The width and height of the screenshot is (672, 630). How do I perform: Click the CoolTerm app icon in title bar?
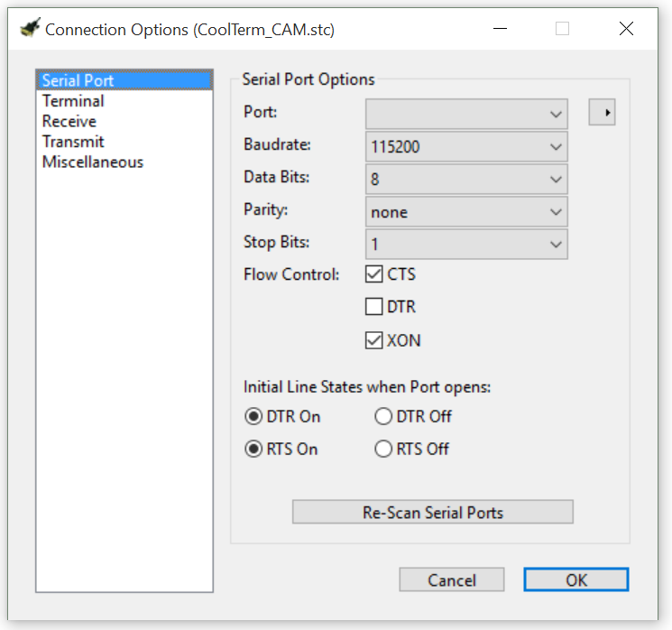pos(30,28)
